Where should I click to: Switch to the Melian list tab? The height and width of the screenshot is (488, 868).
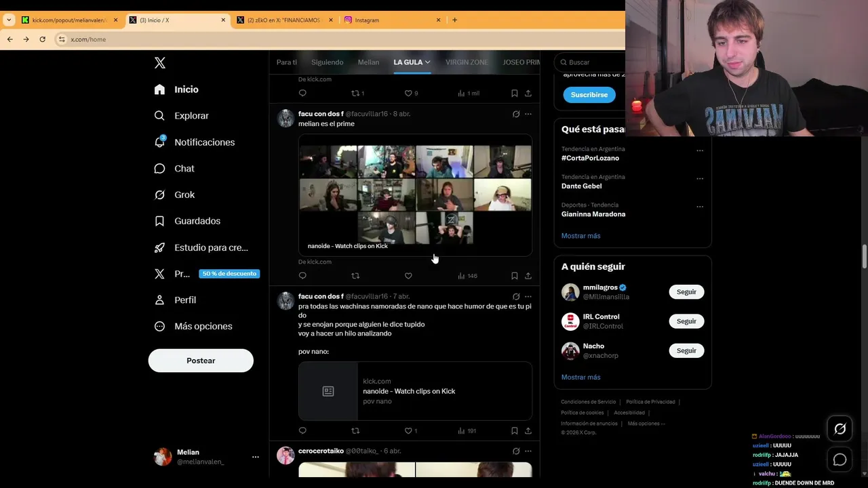point(368,62)
